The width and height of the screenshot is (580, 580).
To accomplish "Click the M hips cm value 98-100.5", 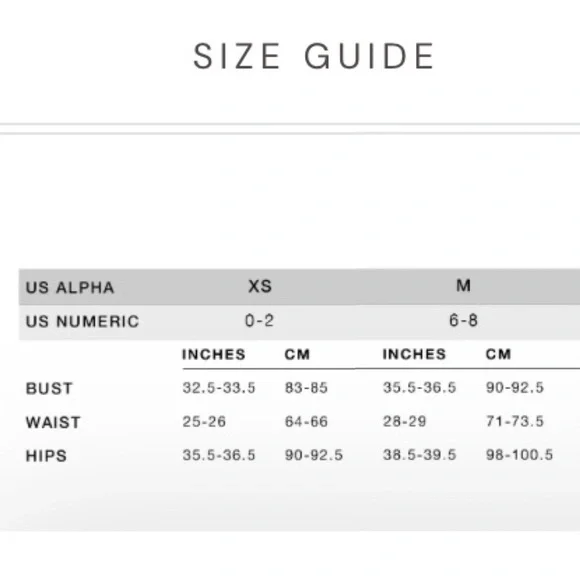I will (x=519, y=455).
